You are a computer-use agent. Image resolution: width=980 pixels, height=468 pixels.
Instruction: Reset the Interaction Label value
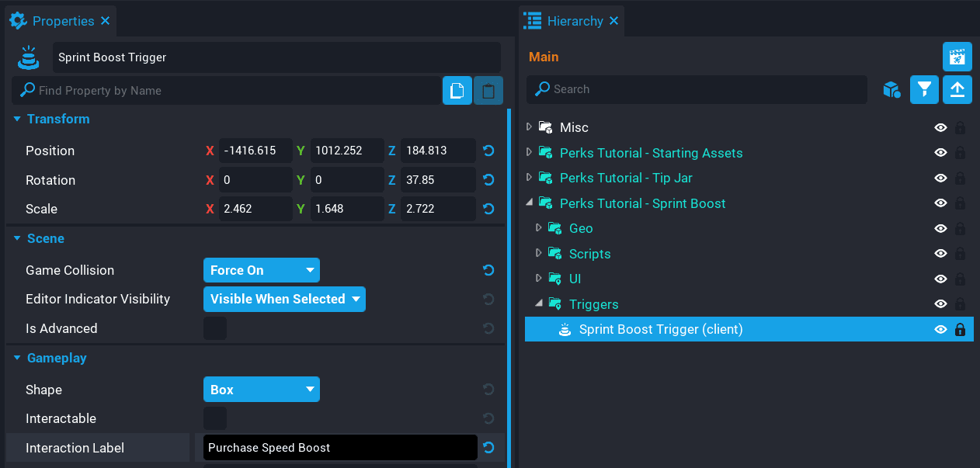[x=488, y=447]
